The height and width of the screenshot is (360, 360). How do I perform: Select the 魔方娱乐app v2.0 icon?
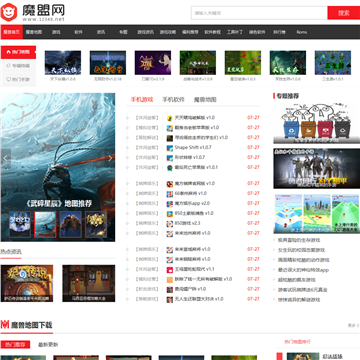[170, 203]
